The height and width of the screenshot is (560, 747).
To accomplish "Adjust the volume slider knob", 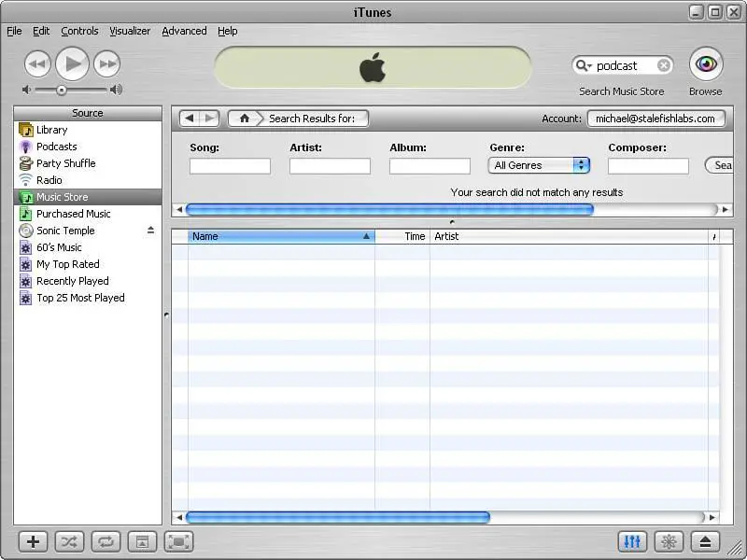I will click(62, 90).
